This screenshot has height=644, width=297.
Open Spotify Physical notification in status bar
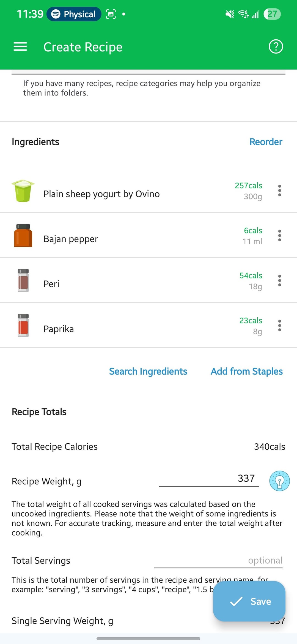(x=74, y=14)
